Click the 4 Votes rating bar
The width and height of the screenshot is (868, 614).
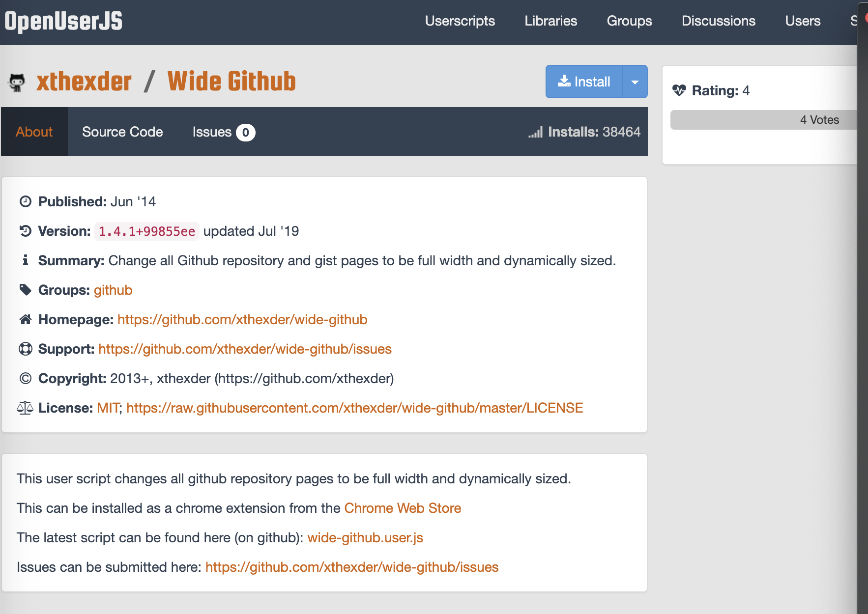764,120
